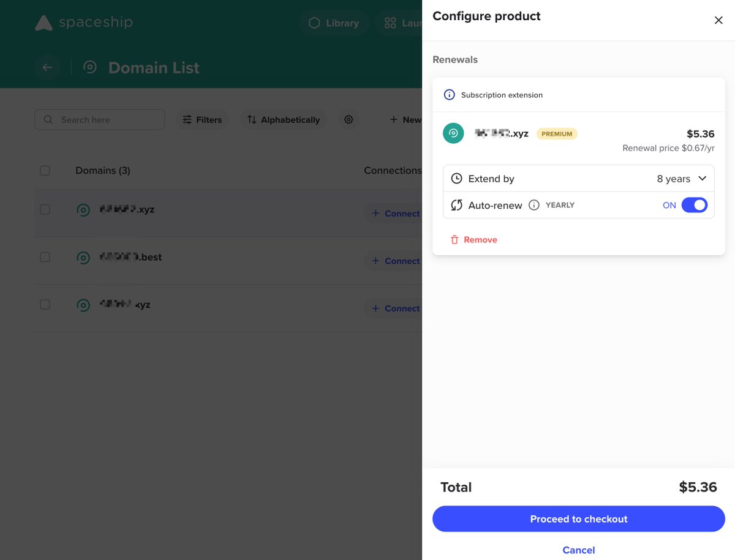Go back using the arrow button
This screenshot has width=735, height=560.
click(47, 67)
